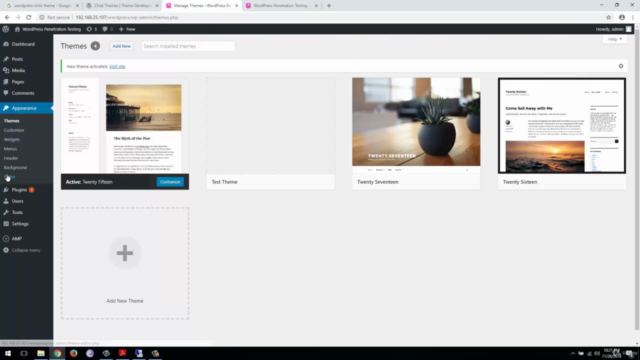Viewport: 640px width, 360px height.
Task: Open Twenty Seventeen theme thumbnail
Action: pyautogui.click(x=416, y=126)
